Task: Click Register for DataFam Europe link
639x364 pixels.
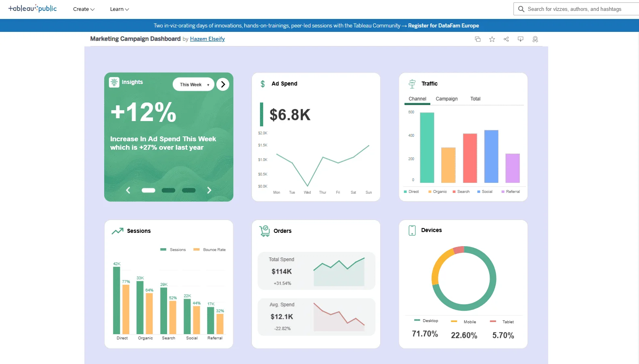Action: pyautogui.click(x=443, y=25)
